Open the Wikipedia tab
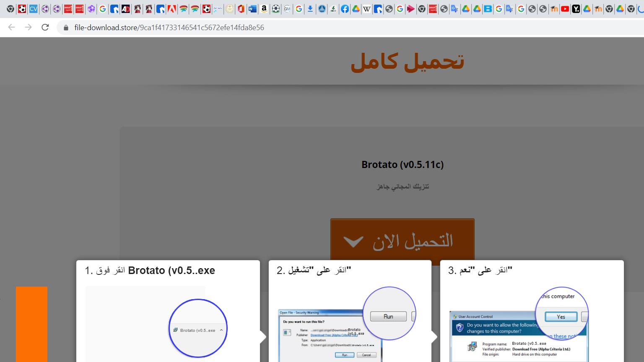Image resolution: width=644 pixels, height=362 pixels. tap(367, 9)
